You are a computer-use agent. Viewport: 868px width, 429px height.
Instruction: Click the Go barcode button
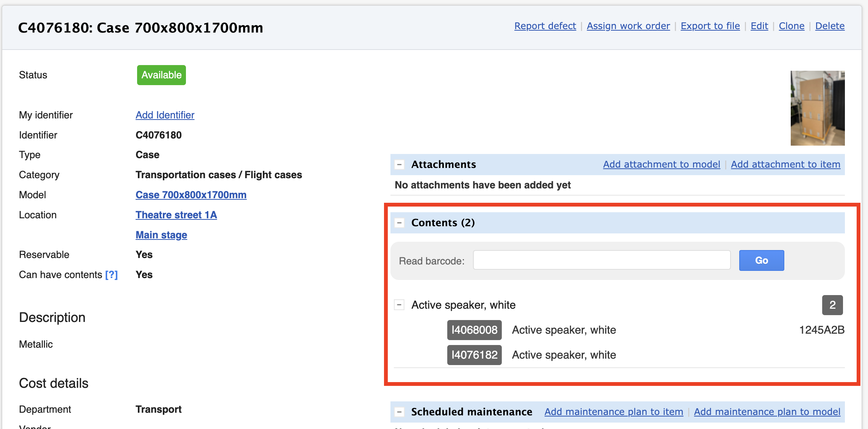tap(761, 260)
